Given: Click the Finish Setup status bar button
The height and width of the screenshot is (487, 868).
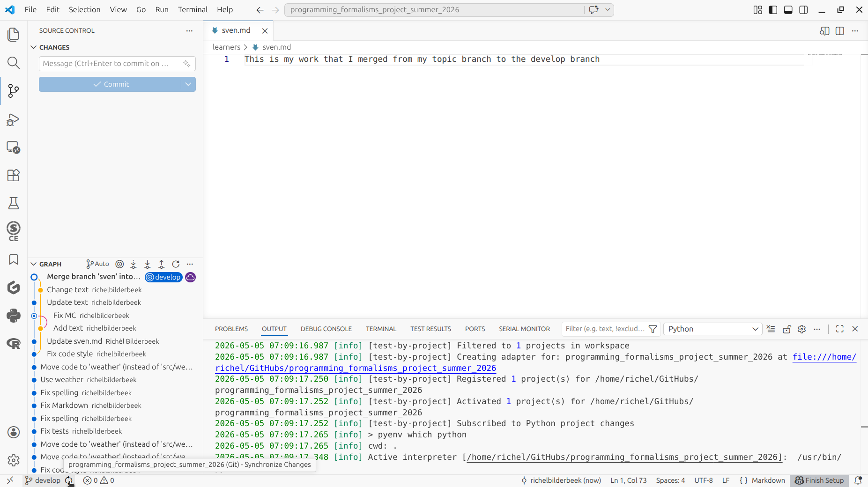Looking at the screenshot, I should [x=819, y=480].
